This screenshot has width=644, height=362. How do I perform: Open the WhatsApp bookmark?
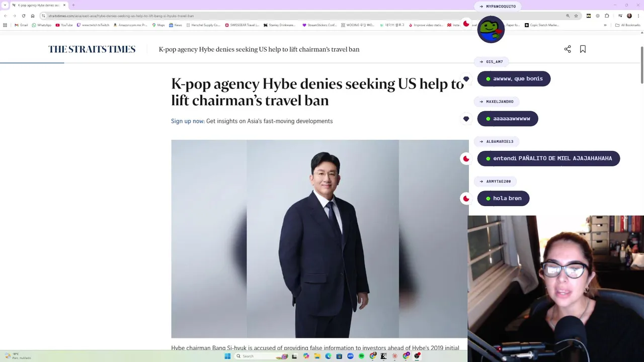coord(41,25)
